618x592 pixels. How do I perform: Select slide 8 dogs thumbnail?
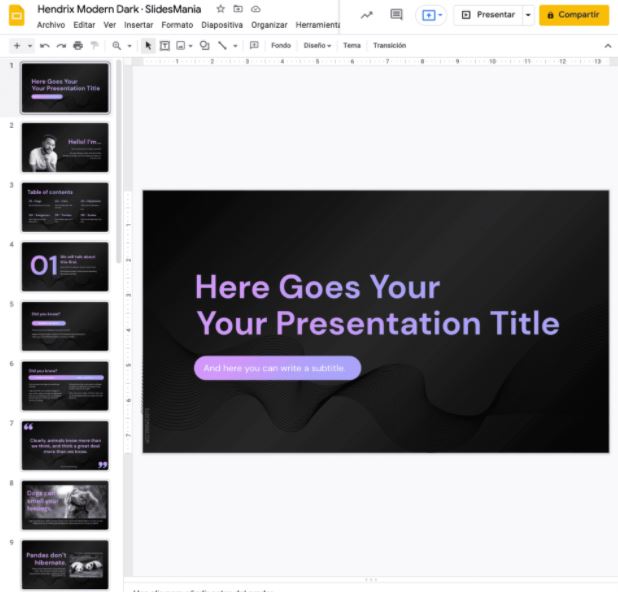pos(65,505)
